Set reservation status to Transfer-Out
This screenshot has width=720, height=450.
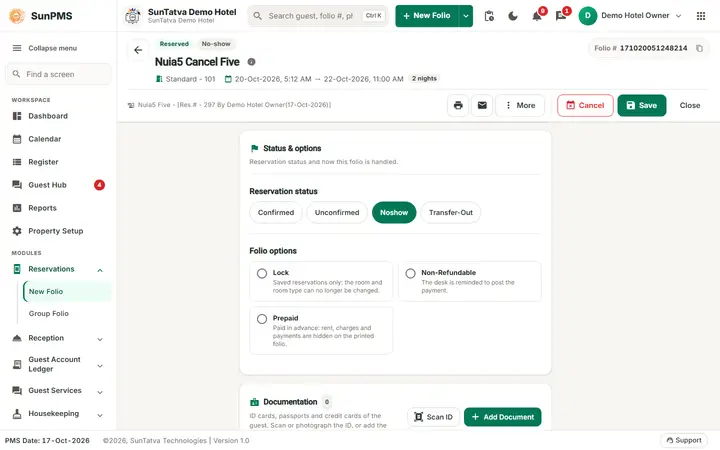[450, 213]
